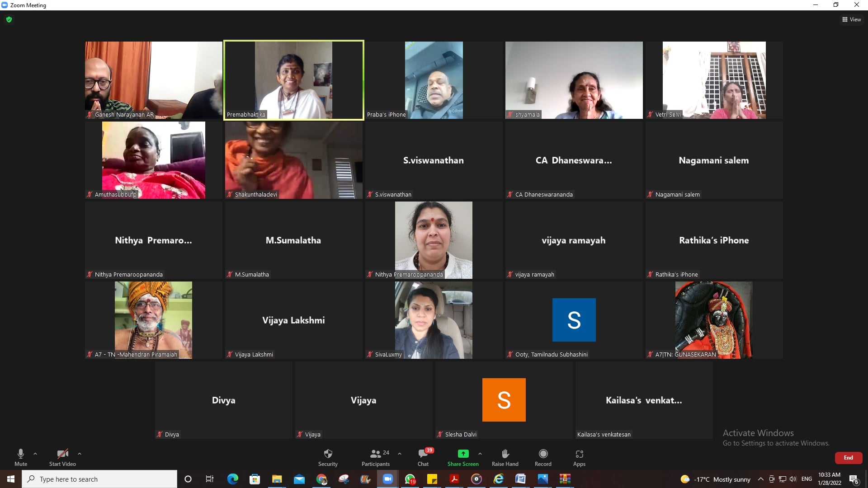Expand audio options arrow beside Mute
This screenshot has width=868, height=488.
(x=35, y=454)
